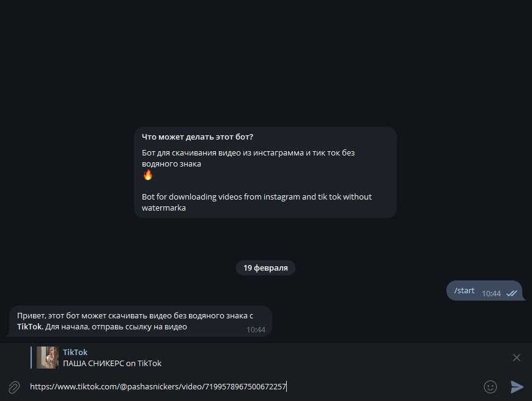Click the double check marks on /start
Image resolution: width=532 pixels, height=401 pixels.
click(512, 293)
